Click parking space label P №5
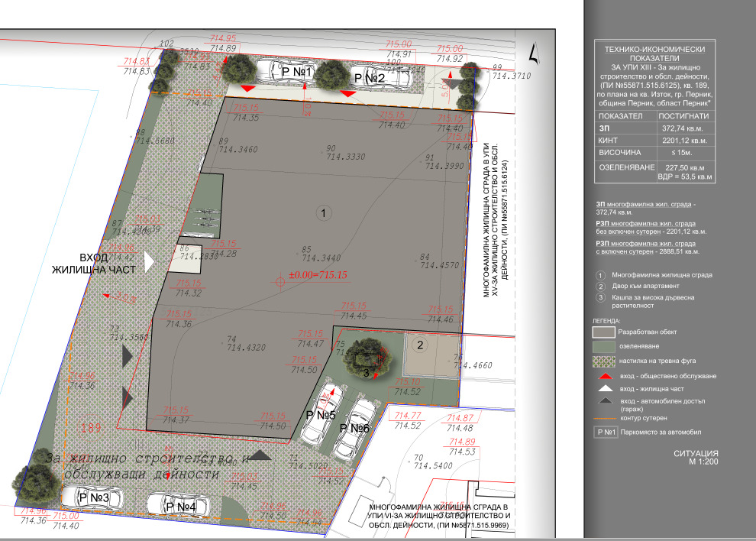This screenshot has width=756, height=541. click(x=321, y=415)
